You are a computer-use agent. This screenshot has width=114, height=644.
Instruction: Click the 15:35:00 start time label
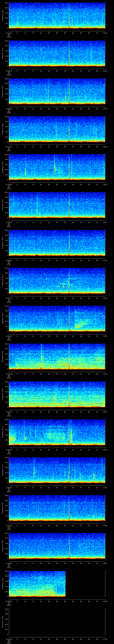[x=9, y=450]
